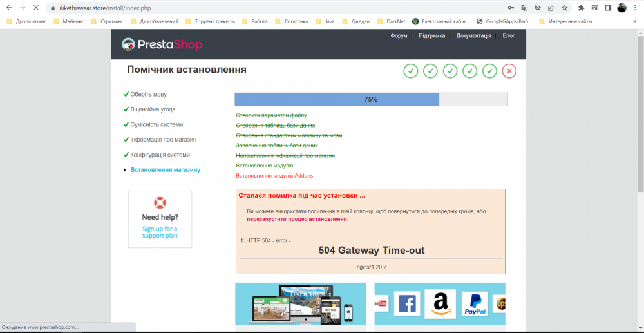Screen dimensions: 644x333
Task: Go to Оберіть мову step
Action: [148, 94]
